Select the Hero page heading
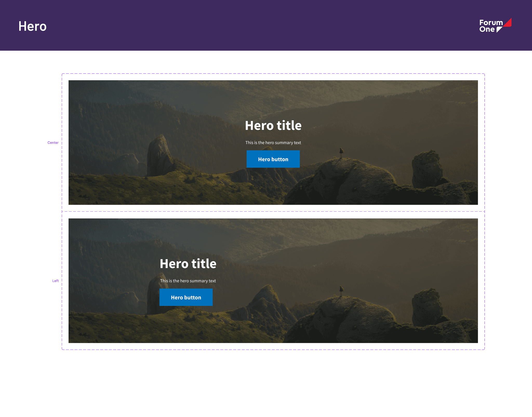Screen dimensions: 532x417 pyautogui.click(x=32, y=26)
